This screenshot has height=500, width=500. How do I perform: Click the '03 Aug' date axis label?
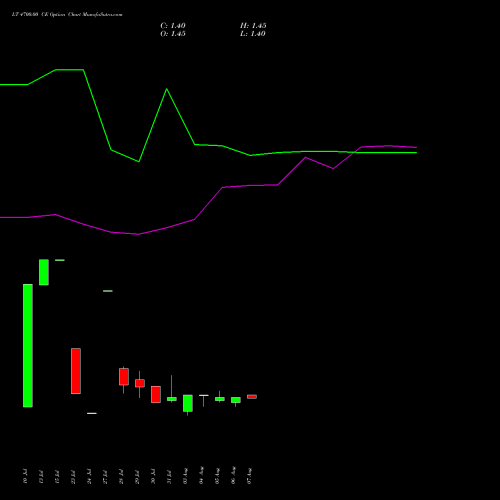[185, 476]
